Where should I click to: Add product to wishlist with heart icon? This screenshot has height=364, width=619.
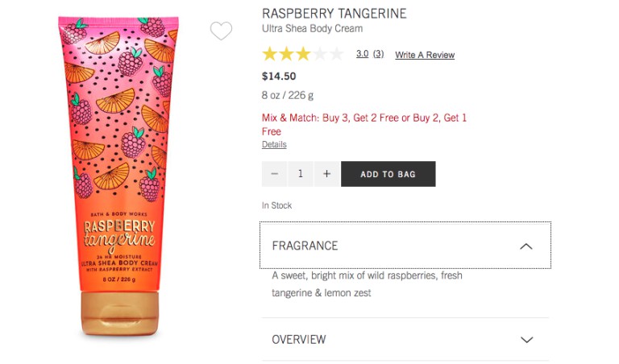[x=221, y=31]
